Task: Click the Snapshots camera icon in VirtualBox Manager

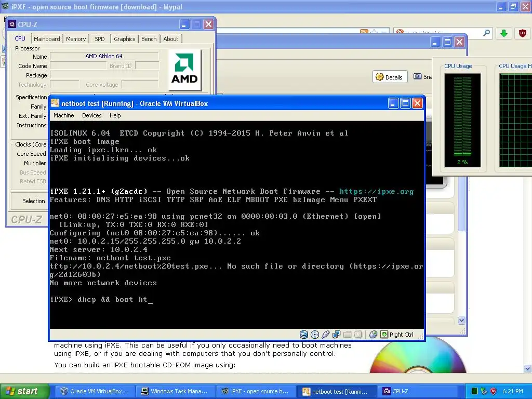Action: [417, 76]
